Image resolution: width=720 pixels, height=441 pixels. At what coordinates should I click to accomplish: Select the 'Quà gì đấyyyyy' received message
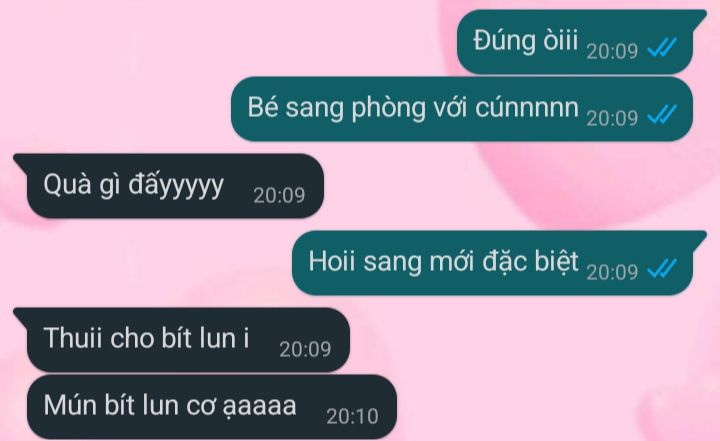coord(169,186)
